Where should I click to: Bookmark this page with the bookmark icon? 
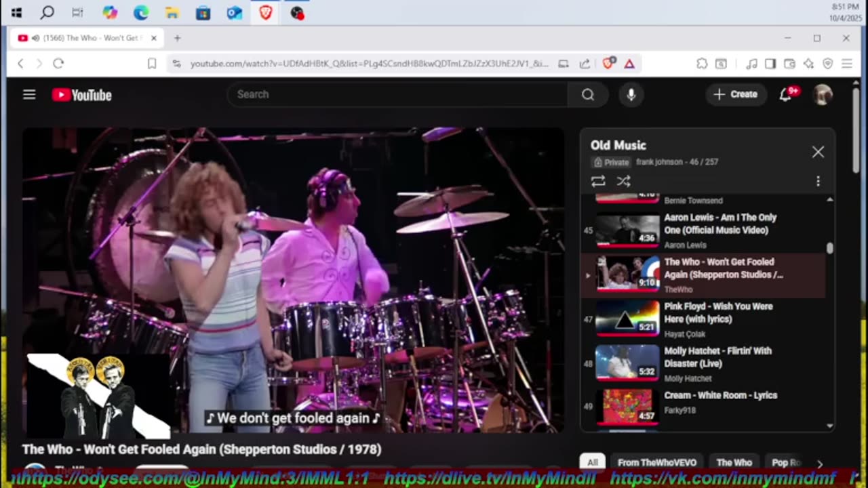click(x=152, y=64)
